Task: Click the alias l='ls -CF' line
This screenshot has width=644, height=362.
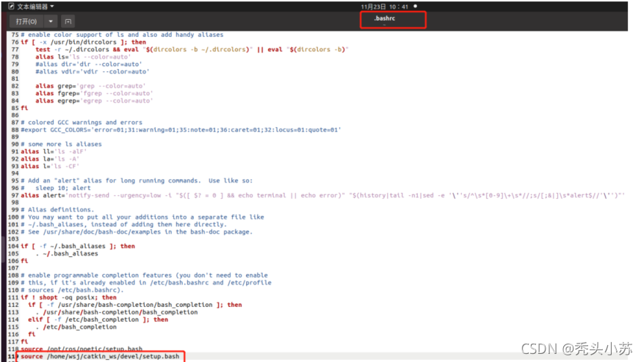Action: 50,167
